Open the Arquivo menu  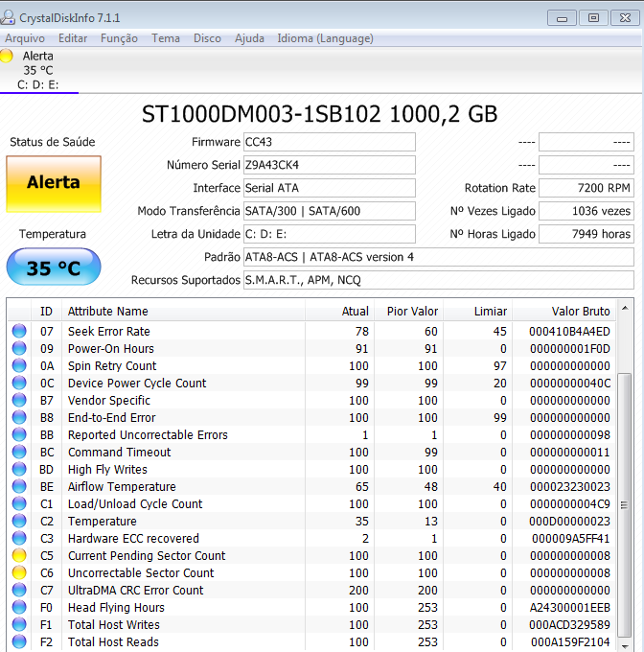click(x=25, y=38)
